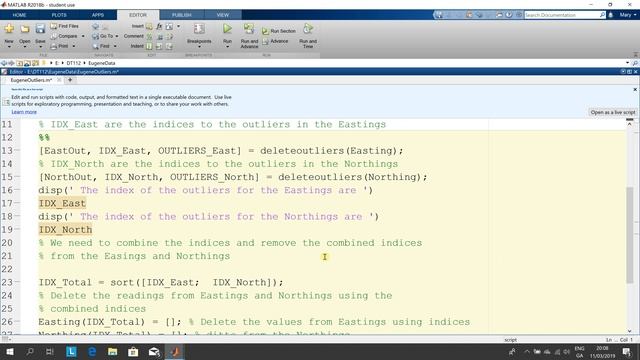
Task: Switch to the APPS ribbon tab
Action: (x=98, y=15)
